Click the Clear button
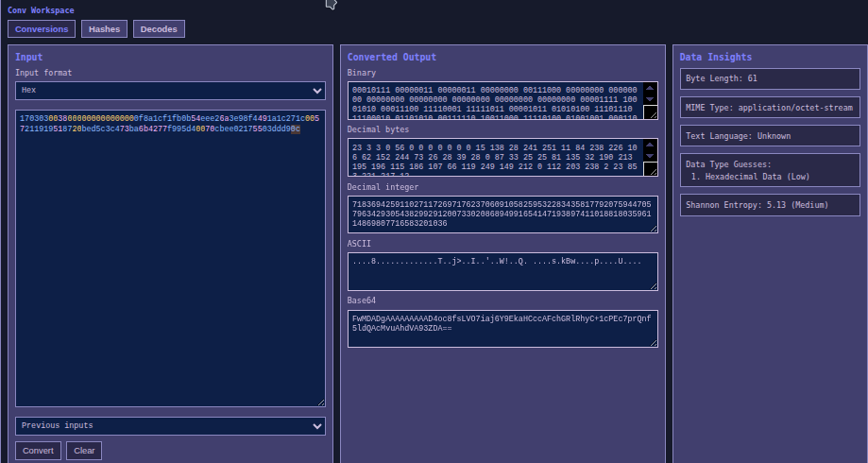Viewport: 868px width, 463px height. click(x=84, y=451)
